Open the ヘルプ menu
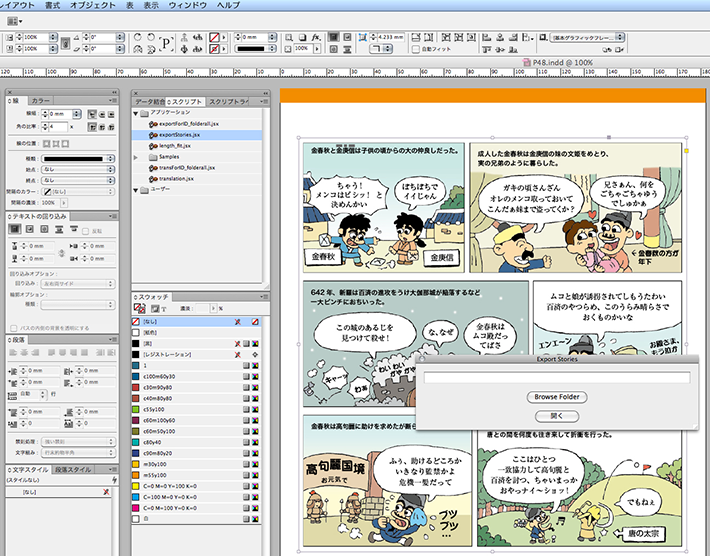Viewport: 710px width, 556px height. tap(228, 5)
